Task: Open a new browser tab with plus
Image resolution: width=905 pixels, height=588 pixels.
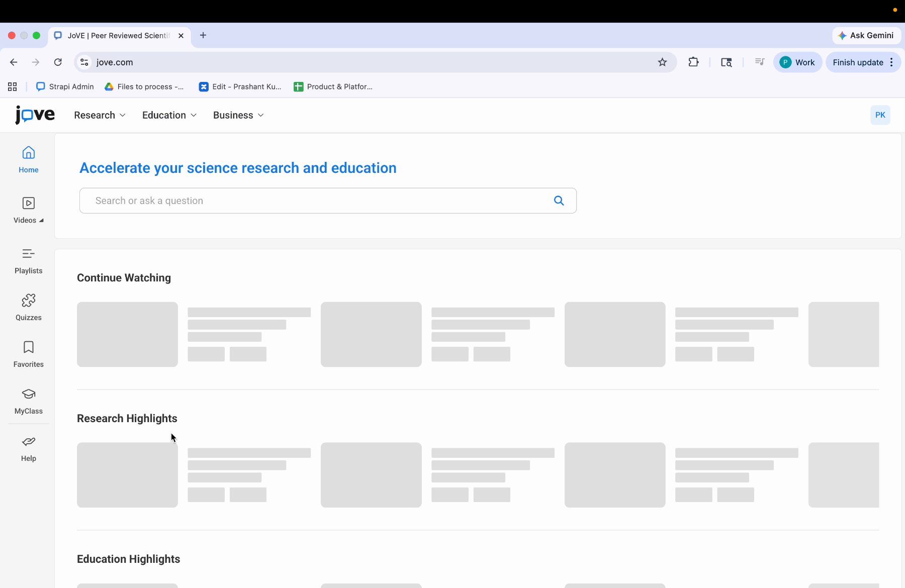Action: pyautogui.click(x=203, y=35)
